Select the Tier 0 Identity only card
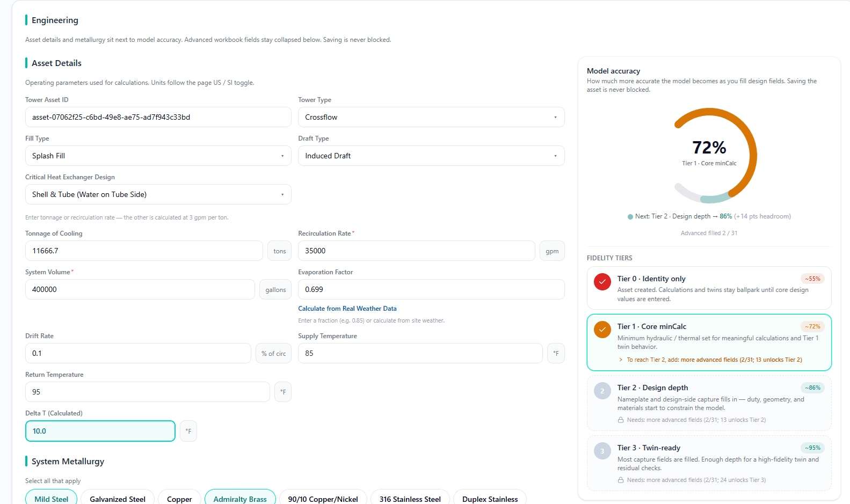850x504 pixels. [x=709, y=288]
